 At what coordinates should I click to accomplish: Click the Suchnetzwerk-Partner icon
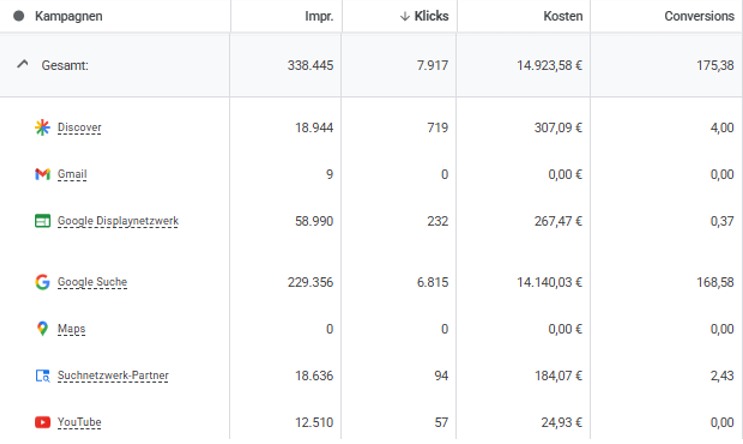click(42, 376)
